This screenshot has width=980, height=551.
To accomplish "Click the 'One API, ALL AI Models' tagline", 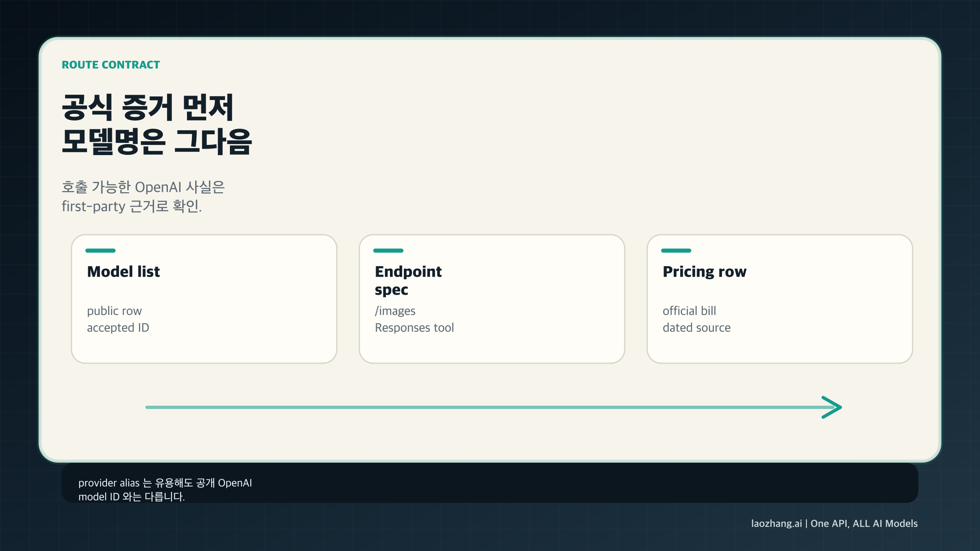I will click(864, 524).
